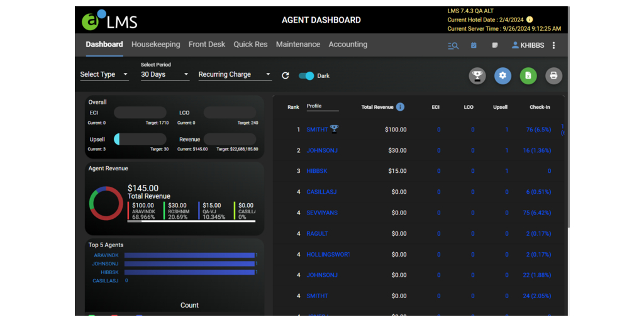Open the advanced search list icon
Screen dimensions: 644x322
click(x=453, y=45)
